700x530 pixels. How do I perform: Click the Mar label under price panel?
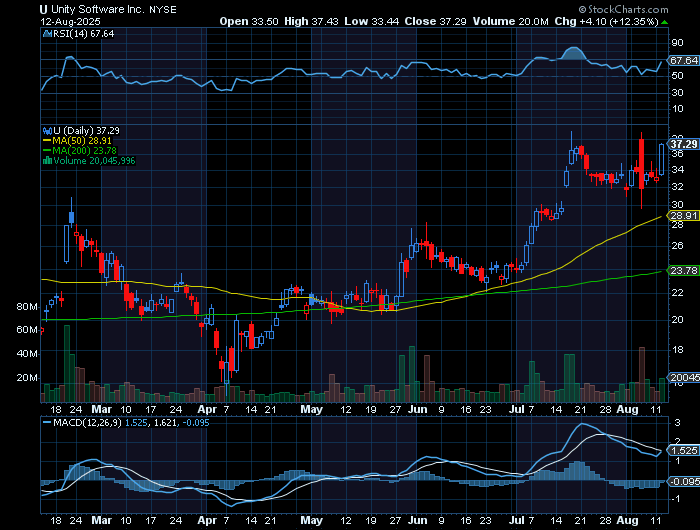[101, 409]
